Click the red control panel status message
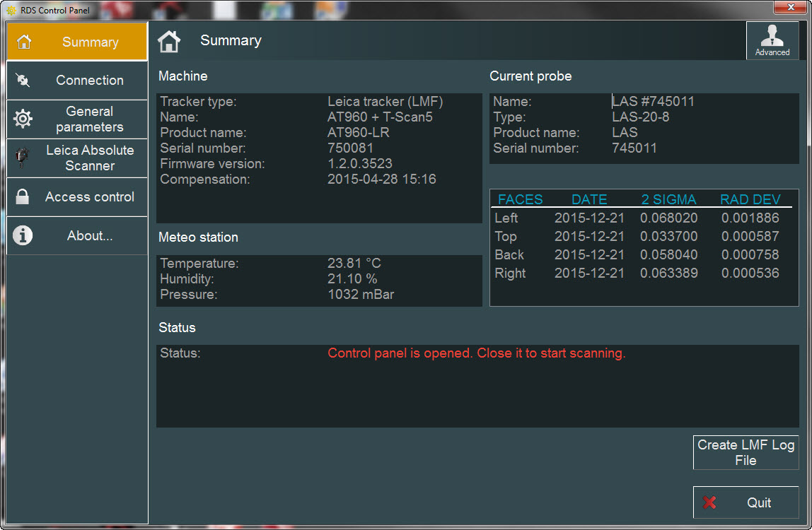This screenshot has width=812, height=530. (x=477, y=353)
